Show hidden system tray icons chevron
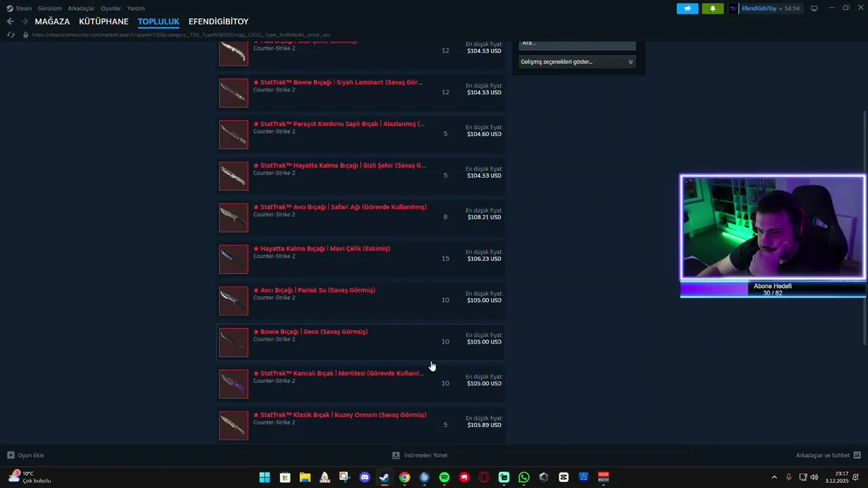 click(x=774, y=477)
